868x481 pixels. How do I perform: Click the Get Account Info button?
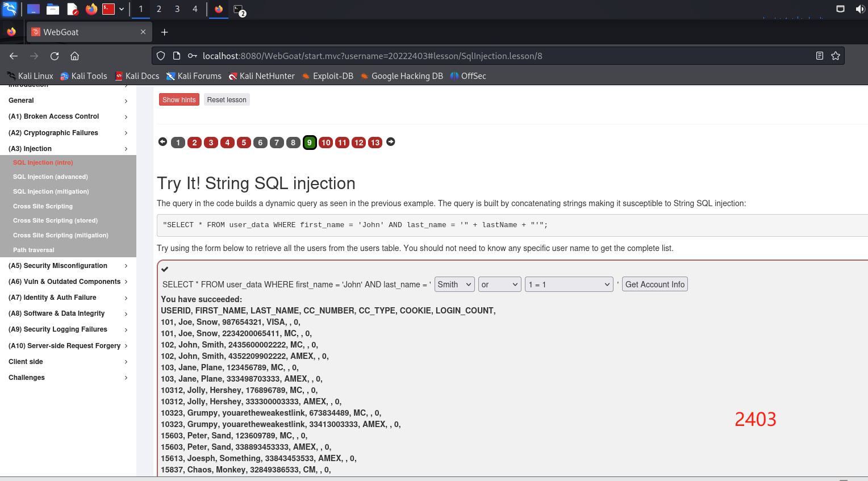click(x=655, y=285)
